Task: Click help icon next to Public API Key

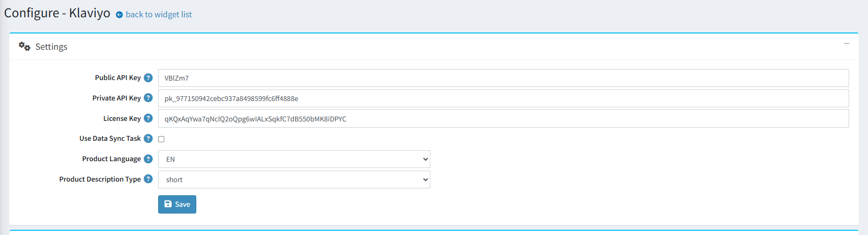Action: pos(148,78)
